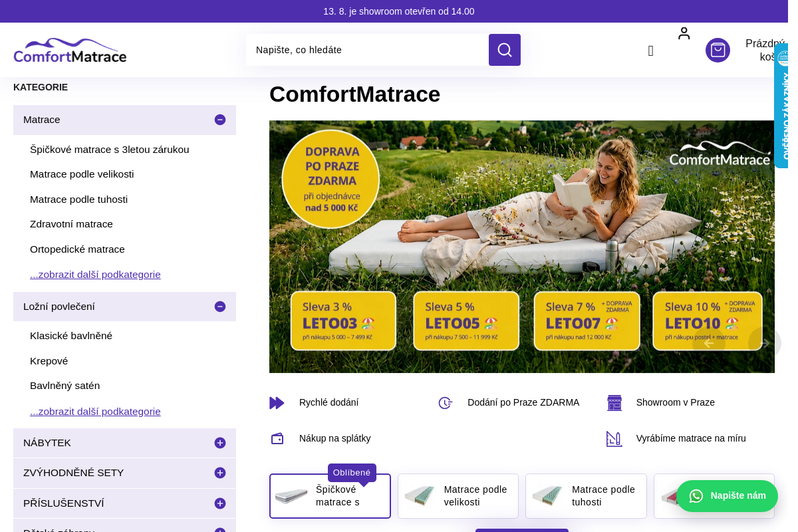Click the search input field
Viewport: 798px width, 532px height.
pyautogui.click(x=367, y=50)
